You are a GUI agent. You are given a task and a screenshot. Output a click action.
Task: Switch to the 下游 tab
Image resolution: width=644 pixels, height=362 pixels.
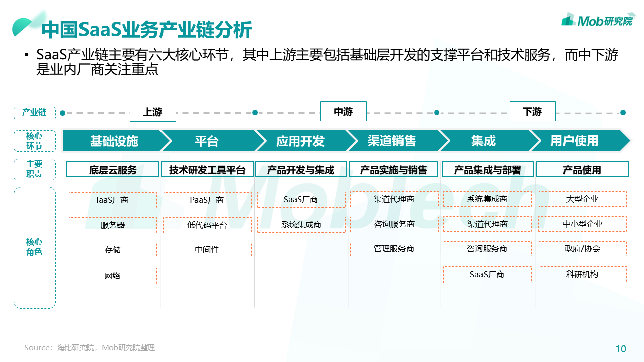pos(533,111)
